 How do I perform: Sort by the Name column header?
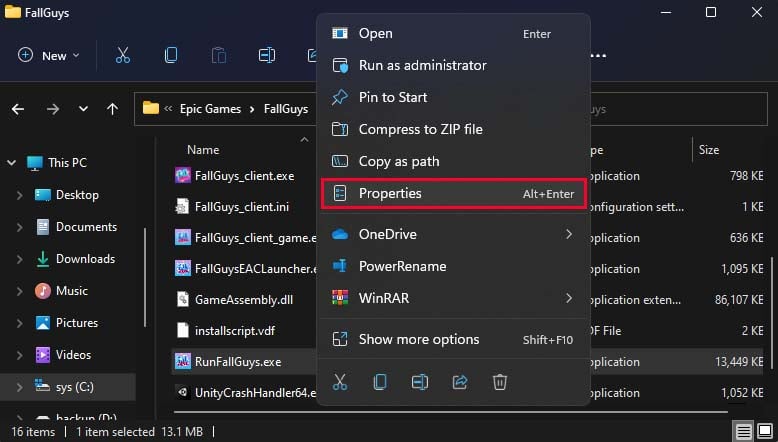(x=203, y=150)
